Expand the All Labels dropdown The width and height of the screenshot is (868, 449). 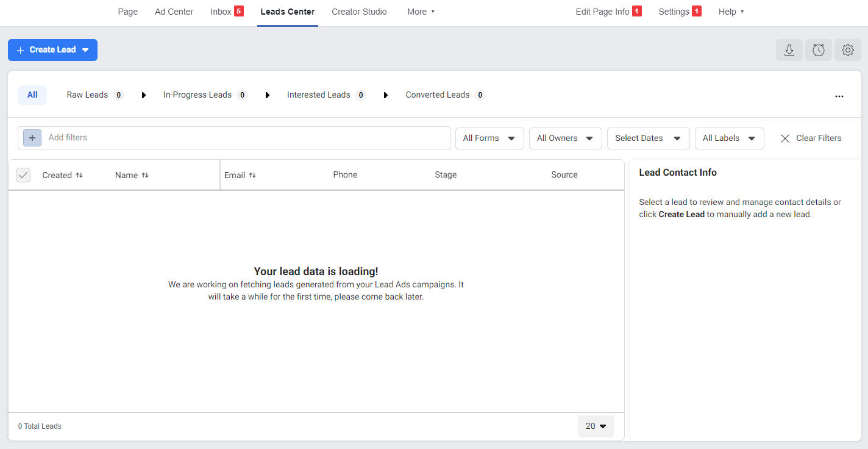click(729, 138)
